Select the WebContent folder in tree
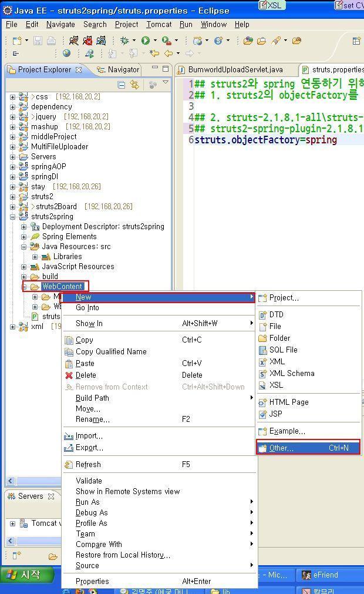The image size is (364, 594). (x=62, y=286)
